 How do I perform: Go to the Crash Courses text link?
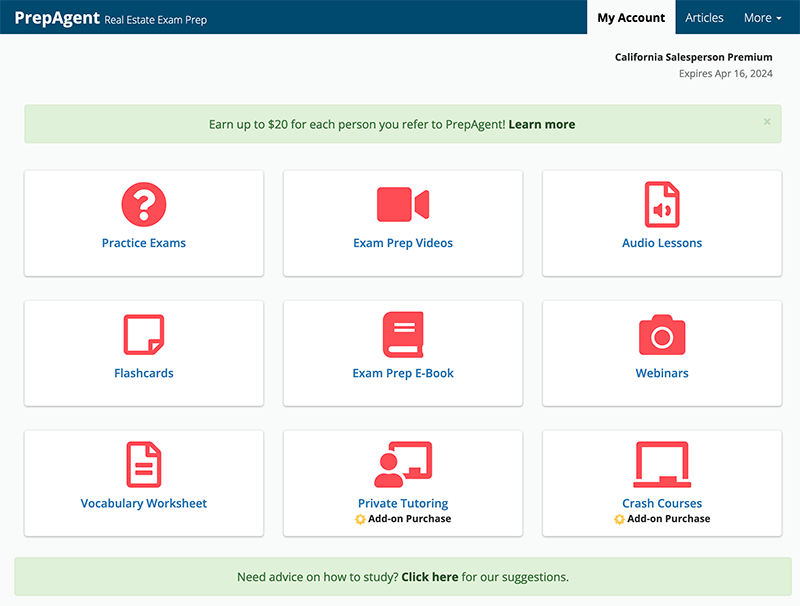pyautogui.click(x=662, y=503)
